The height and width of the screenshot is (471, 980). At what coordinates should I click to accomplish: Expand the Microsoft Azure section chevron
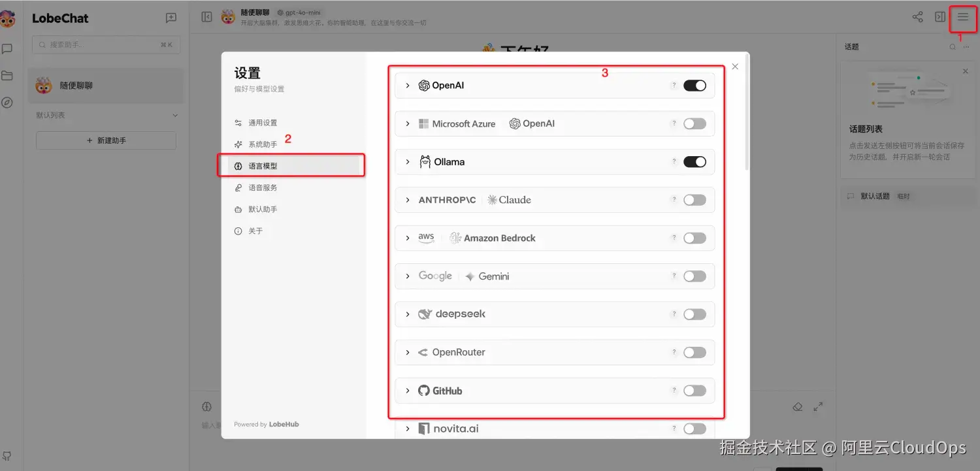408,123
